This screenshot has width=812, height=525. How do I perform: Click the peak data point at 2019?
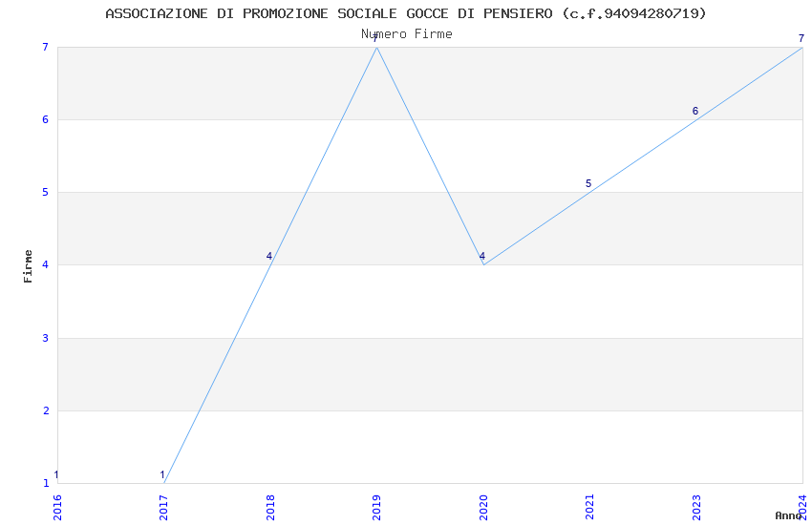[x=377, y=47]
